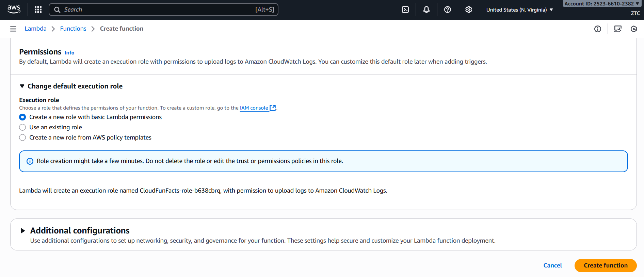The image size is (644, 277).
Task: Click the AWS search field
Action: (x=163, y=10)
